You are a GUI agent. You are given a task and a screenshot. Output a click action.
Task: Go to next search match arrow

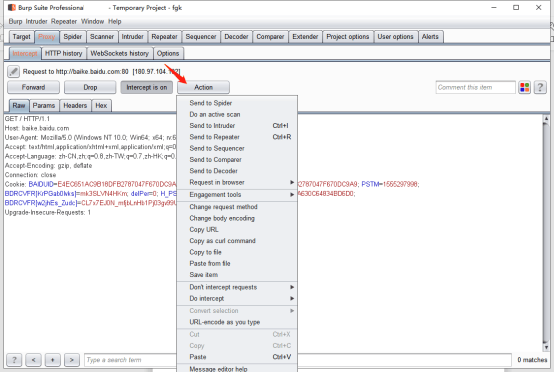click(x=72, y=360)
